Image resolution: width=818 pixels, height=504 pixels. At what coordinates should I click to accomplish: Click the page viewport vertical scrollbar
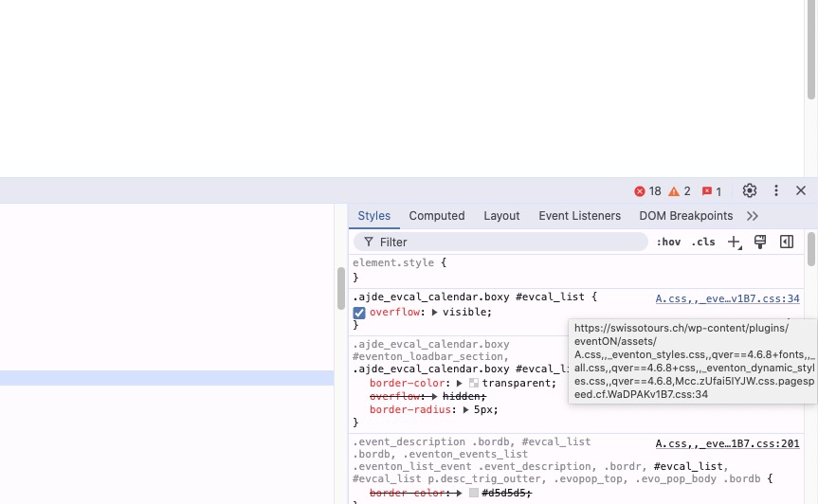coord(811,49)
